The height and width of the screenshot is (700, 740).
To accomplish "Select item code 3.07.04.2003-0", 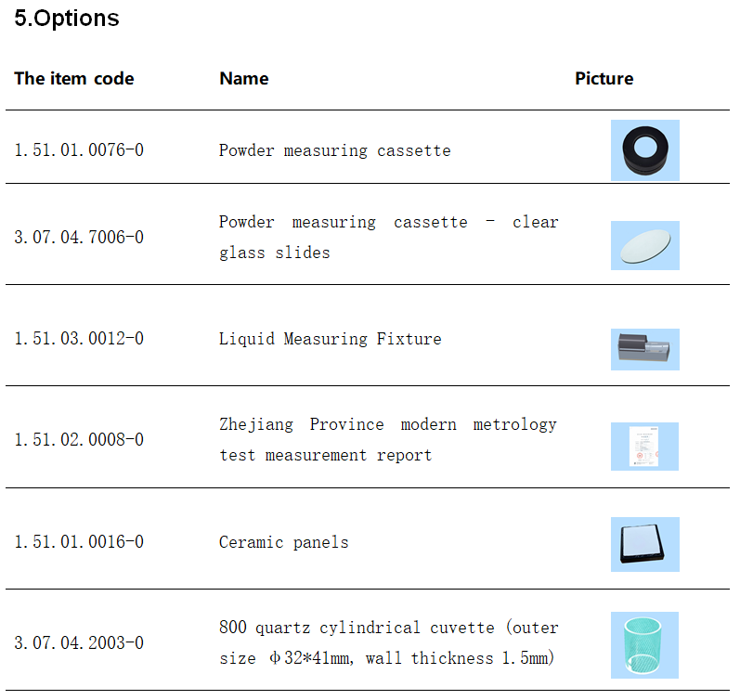I will pyautogui.click(x=79, y=643).
